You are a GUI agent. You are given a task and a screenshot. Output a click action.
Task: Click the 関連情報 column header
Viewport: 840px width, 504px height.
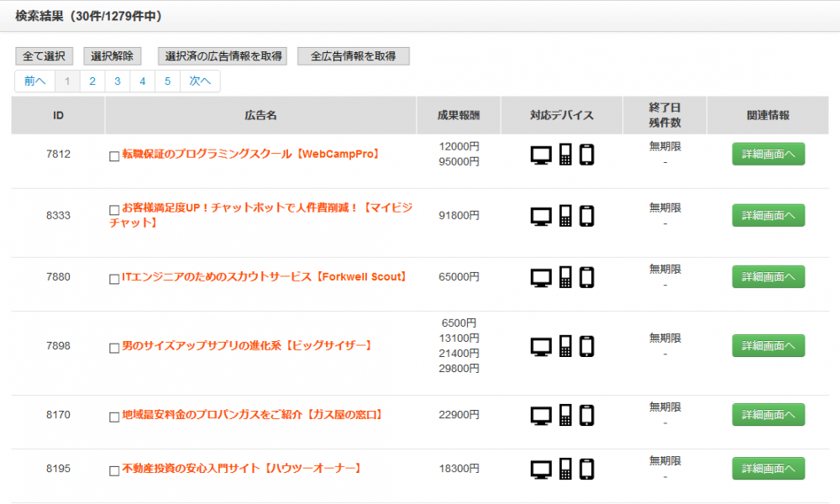pos(769,116)
